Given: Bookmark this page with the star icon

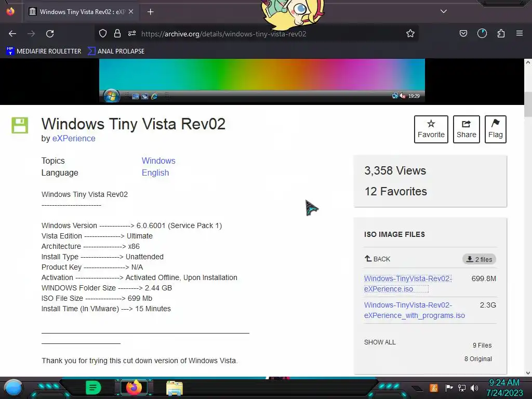Looking at the screenshot, I should tap(410, 34).
